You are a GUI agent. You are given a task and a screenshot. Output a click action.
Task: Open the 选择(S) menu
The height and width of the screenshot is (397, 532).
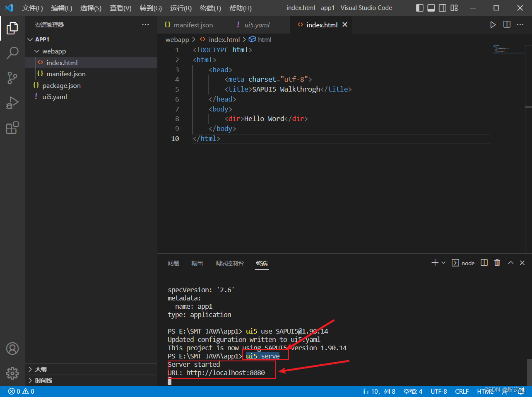[x=91, y=8]
